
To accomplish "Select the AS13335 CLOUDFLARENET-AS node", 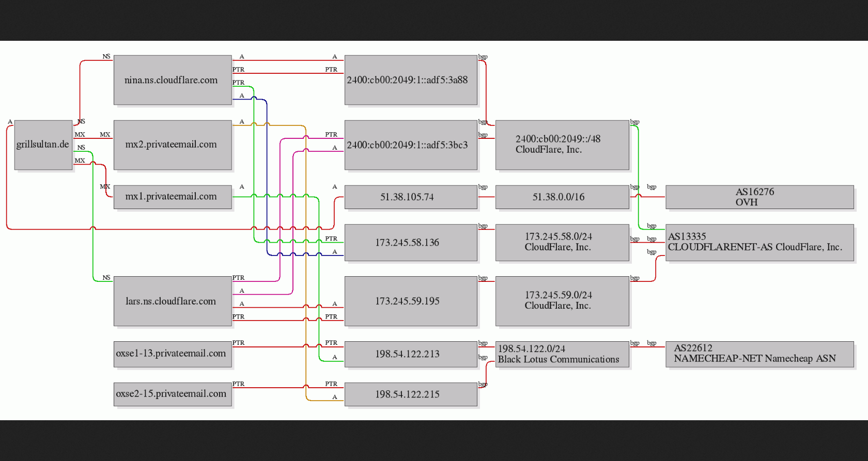I will [760, 243].
